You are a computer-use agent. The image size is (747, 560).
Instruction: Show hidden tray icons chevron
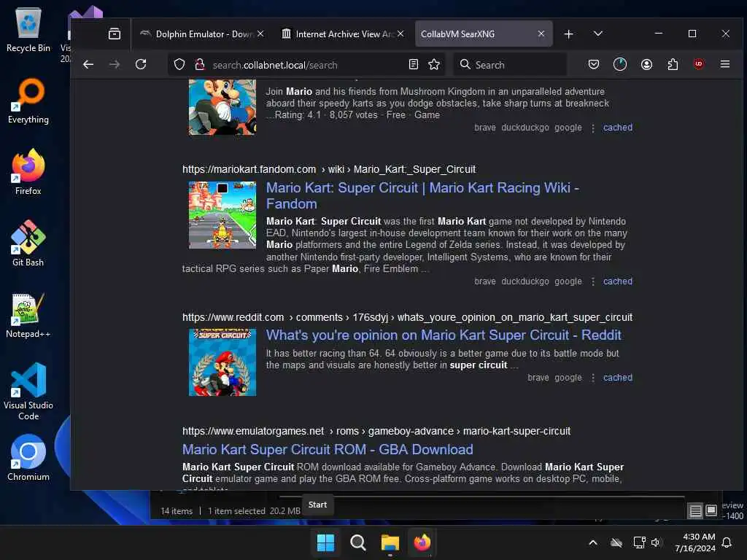(593, 542)
